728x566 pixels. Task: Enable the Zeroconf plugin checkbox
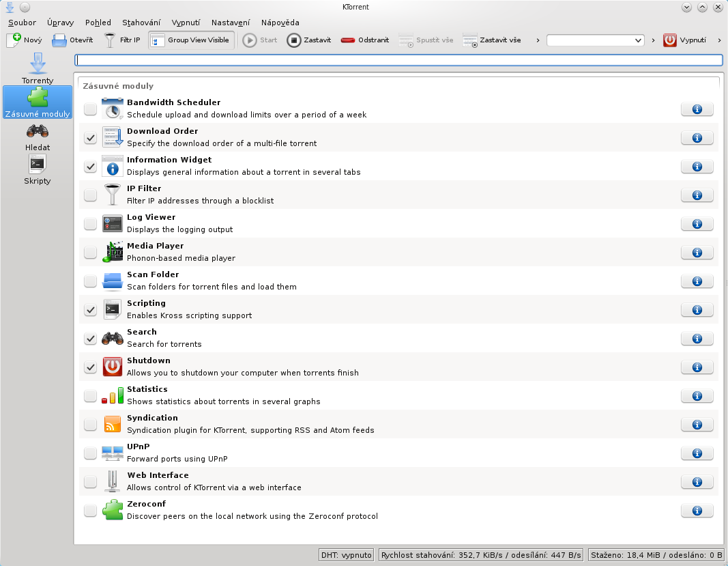(90, 511)
